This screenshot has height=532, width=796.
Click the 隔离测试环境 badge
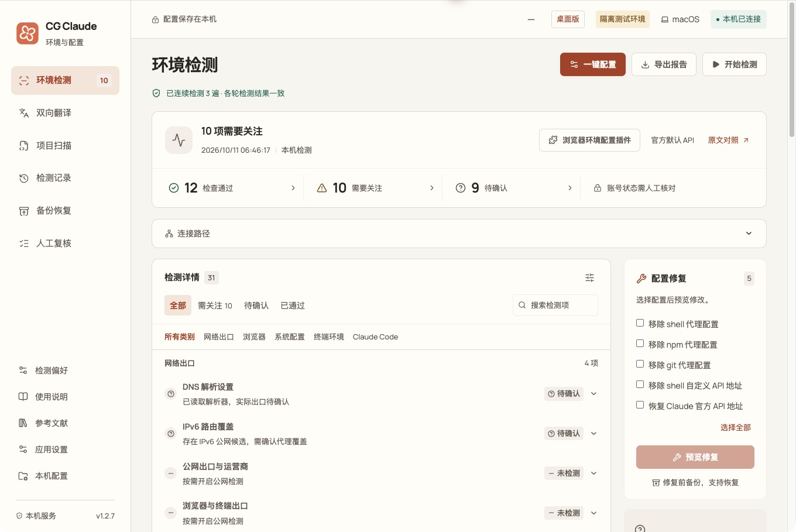pyautogui.click(x=622, y=19)
